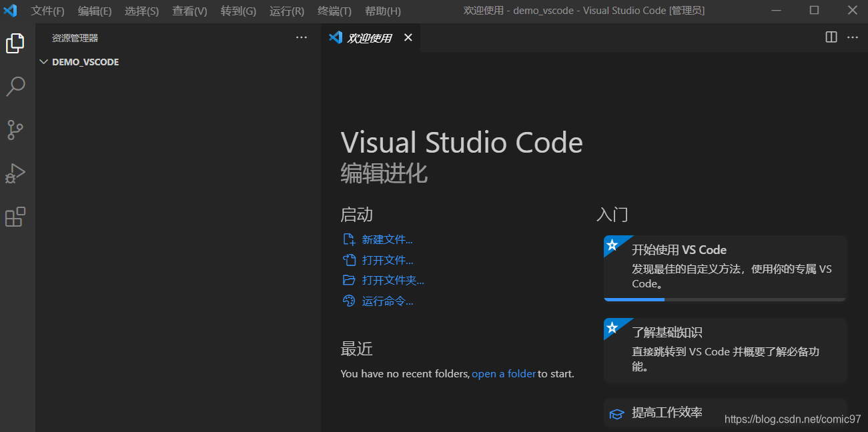Viewport: 868px width, 432px height.
Task: Click the 编辑进化 subtitle text
Action: tap(384, 173)
